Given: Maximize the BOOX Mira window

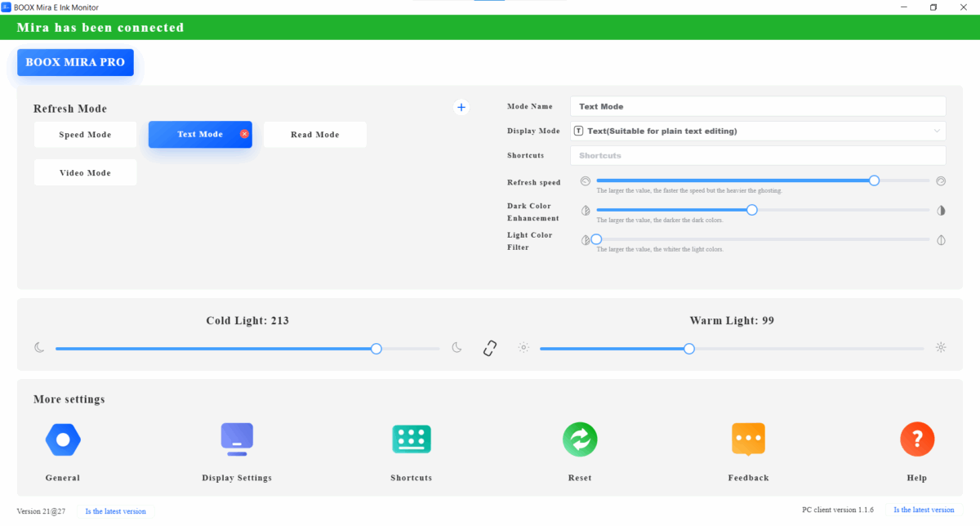Looking at the screenshot, I should 933,7.
